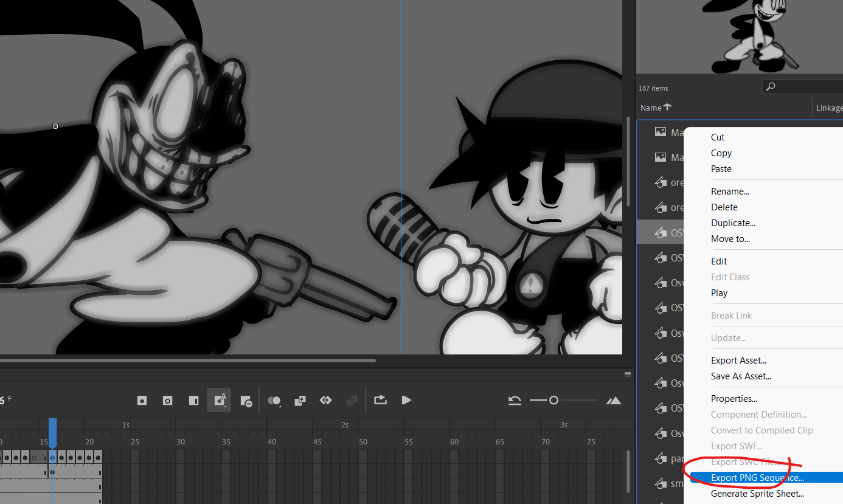Play the timeline animation
Image resolution: width=843 pixels, height=504 pixels.
click(406, 400)
